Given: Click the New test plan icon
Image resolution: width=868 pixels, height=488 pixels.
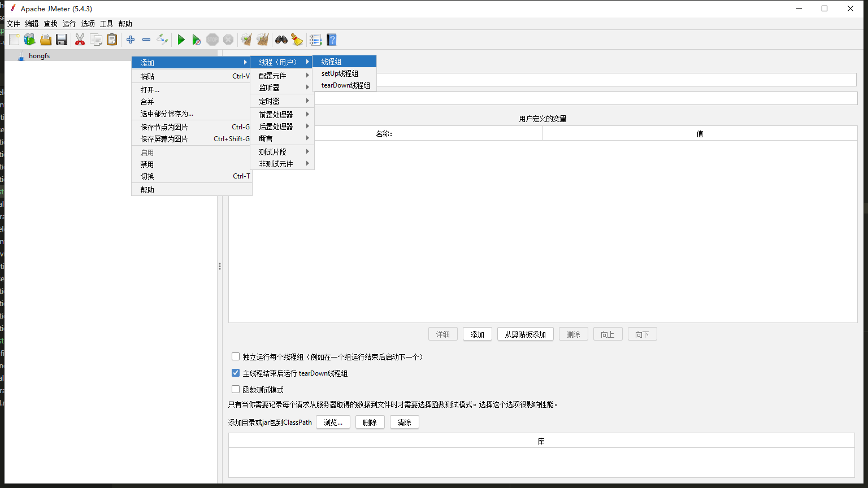Looking at the screenshot, I should coord(14,40).
